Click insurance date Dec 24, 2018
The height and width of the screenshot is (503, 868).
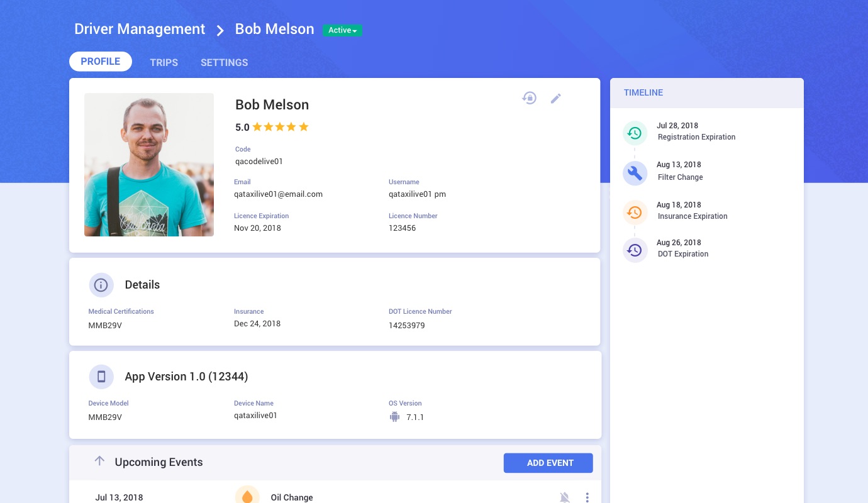[x=257, y=324]
